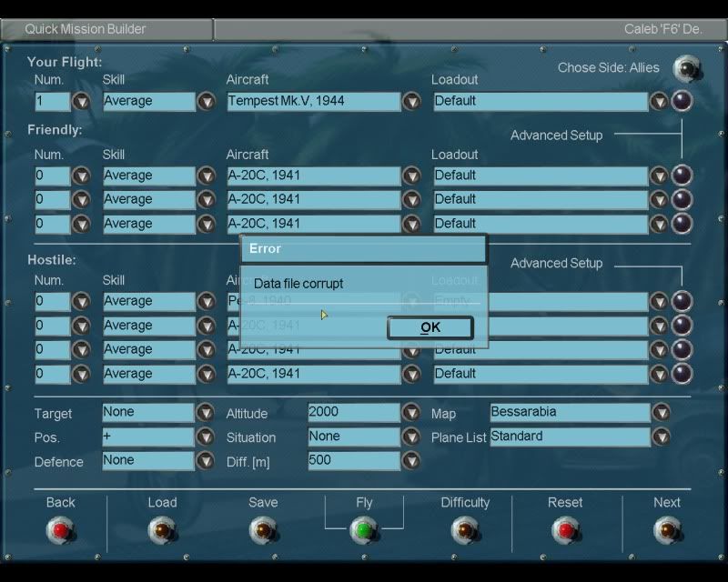
Task: Click round purple button in second Hostile row
Action: pos(682,326)
